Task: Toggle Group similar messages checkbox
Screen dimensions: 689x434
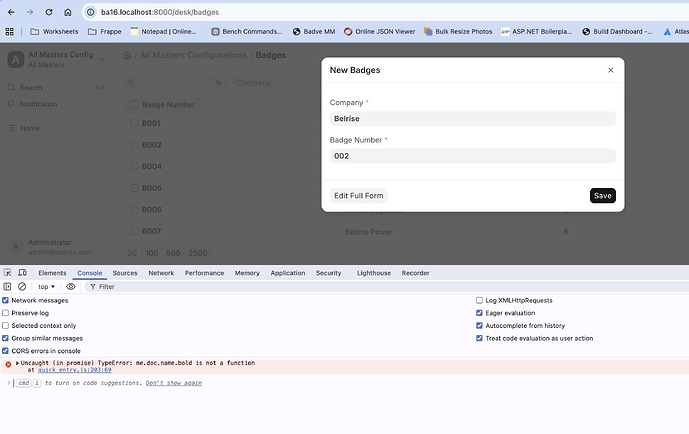Action: 5,339
